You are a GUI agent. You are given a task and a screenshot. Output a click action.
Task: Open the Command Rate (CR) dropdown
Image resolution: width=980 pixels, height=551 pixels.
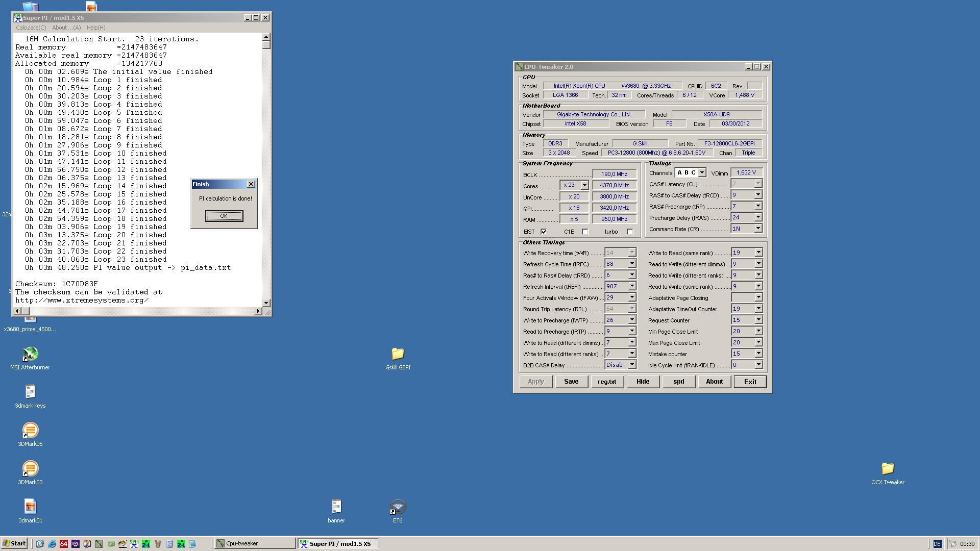click(x=758, y=229)
